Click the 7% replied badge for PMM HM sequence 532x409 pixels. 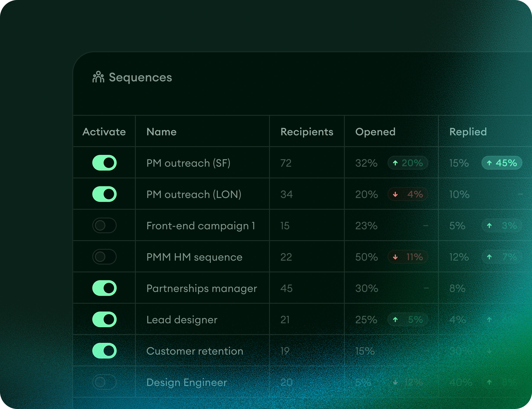(x=502, y=256)
